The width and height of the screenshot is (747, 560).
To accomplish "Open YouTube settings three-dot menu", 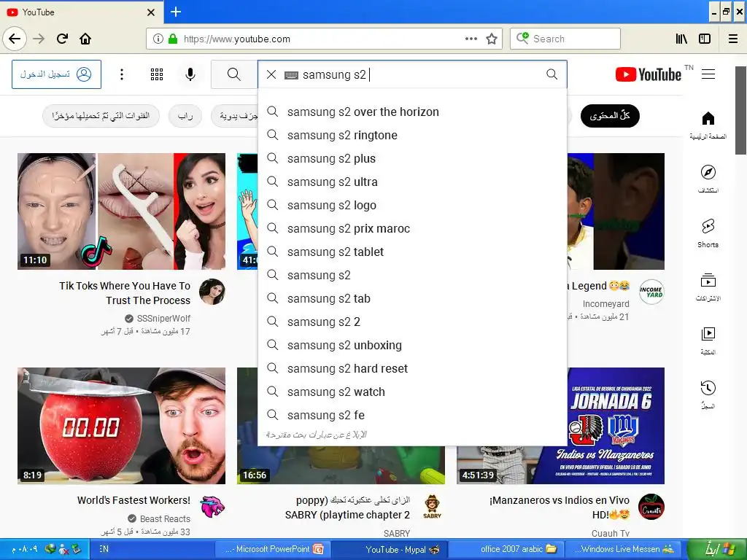I will pos(122,74).
